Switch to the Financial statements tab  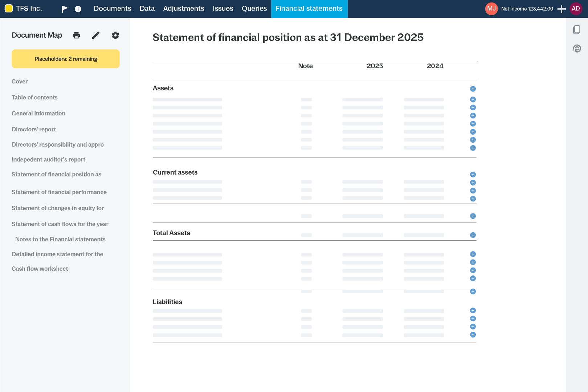click(309, 8)
